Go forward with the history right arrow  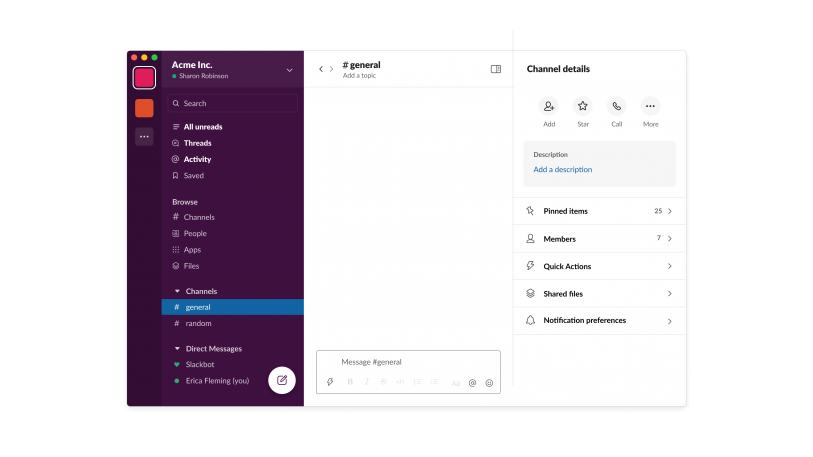click(331, 69)
